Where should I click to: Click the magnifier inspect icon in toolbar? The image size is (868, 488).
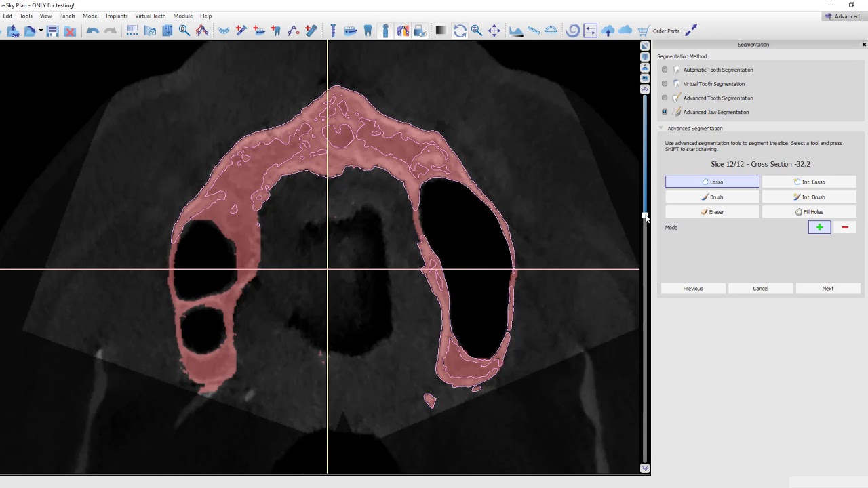184,30
